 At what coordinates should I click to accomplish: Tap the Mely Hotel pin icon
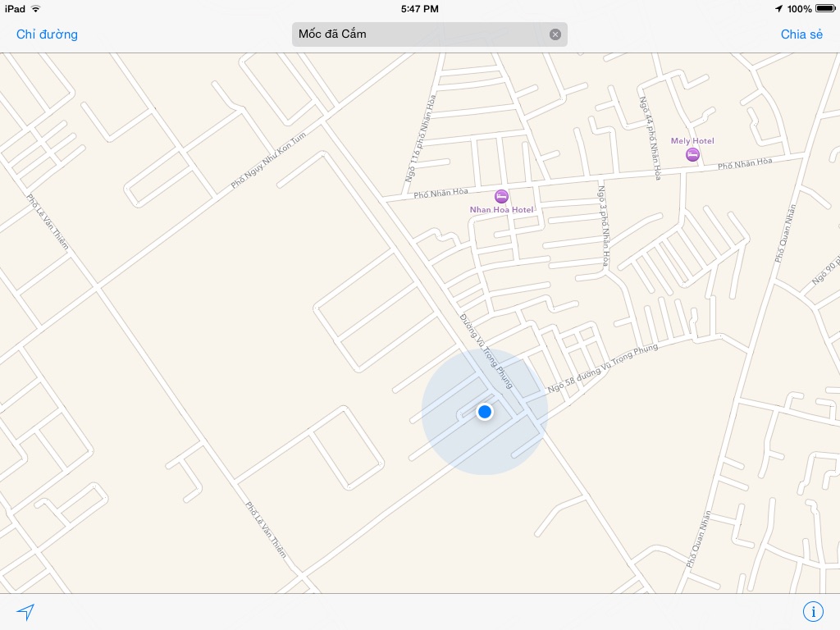point(692,155)
